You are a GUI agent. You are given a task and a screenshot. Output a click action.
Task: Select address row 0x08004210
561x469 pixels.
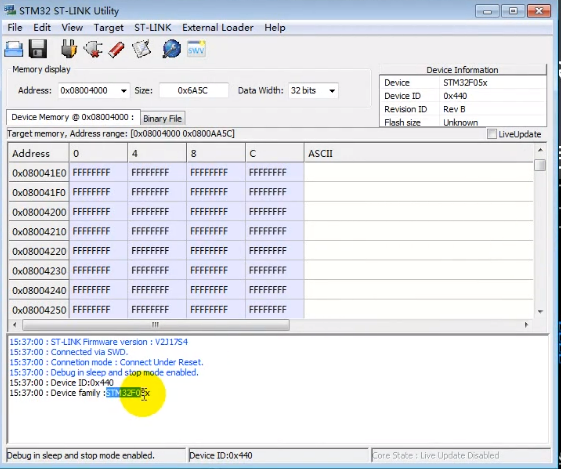point(39,231)
